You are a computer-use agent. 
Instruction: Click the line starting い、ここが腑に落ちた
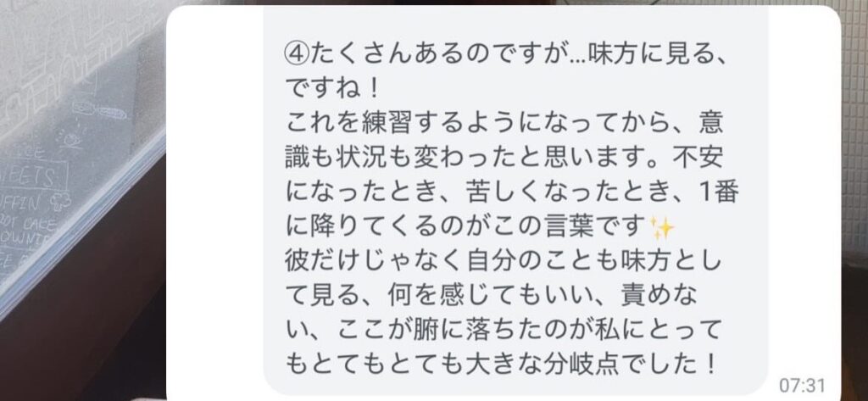point(504,331)
